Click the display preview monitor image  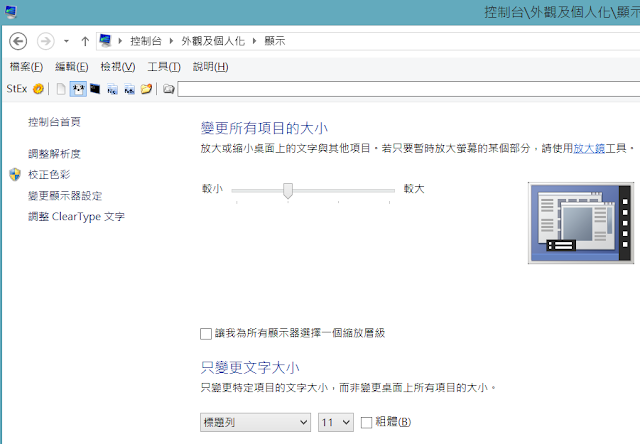pyautogui.click(x=582, y=222)
